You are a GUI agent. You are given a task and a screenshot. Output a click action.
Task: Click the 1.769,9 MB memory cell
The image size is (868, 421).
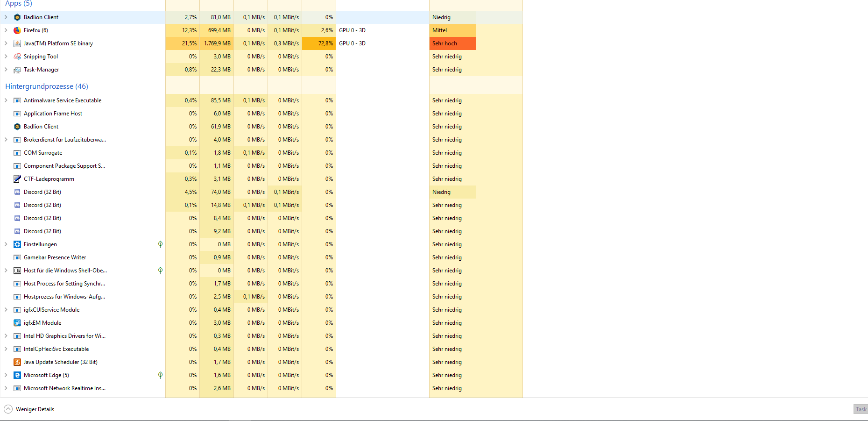(217, 43)
